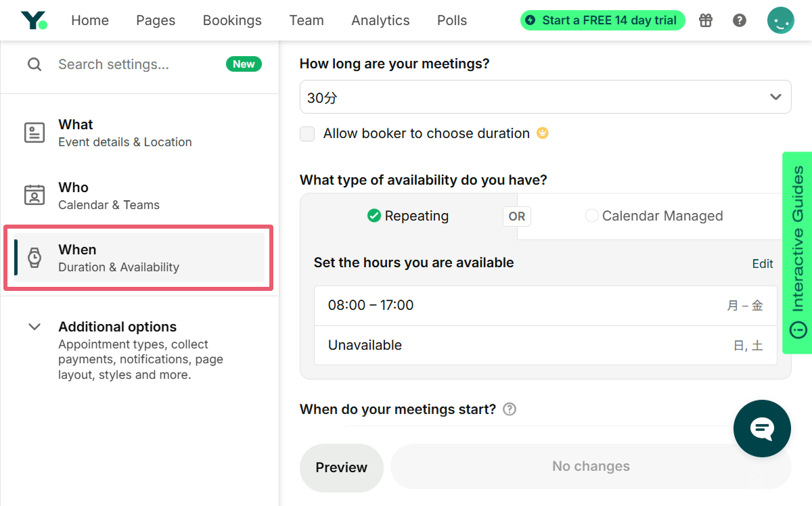Image resolution: width=812 pixels, height=506 pixels.
Task: Open the What event details section
Action: (x=125, y=133)
